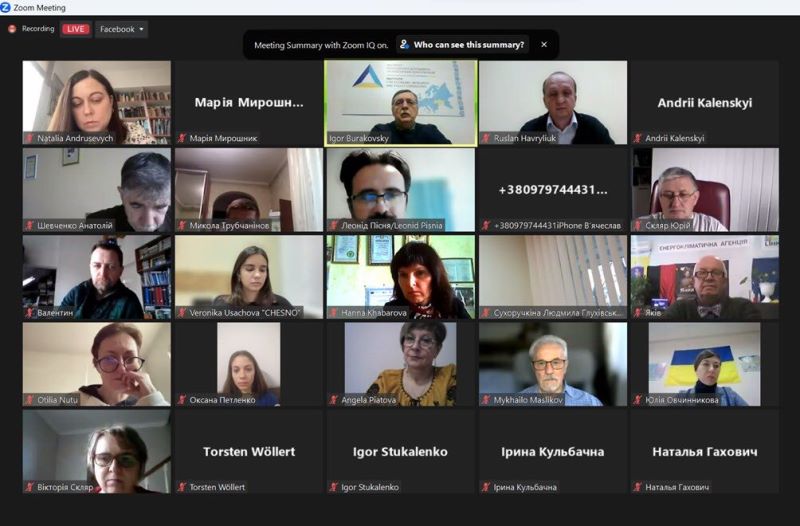Select Leonid Pisnia's video tile
This screenshot has height=526, width=800.
[401, 190]
